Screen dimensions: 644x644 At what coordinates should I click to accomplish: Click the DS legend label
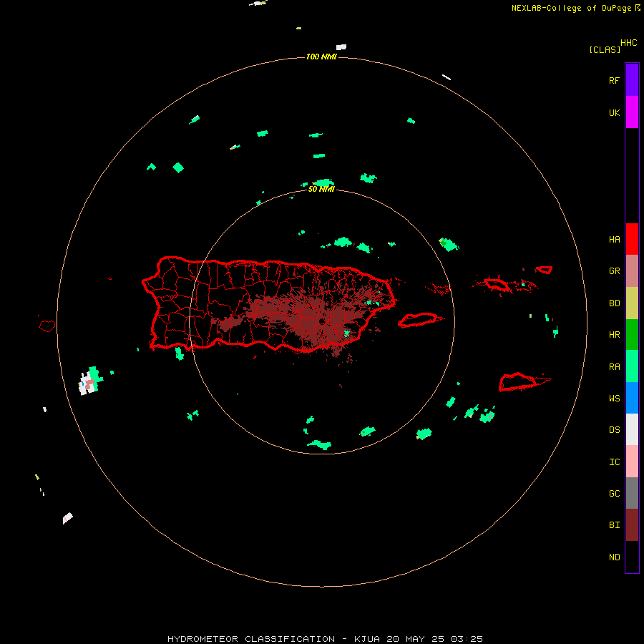[x=614, y=430]
